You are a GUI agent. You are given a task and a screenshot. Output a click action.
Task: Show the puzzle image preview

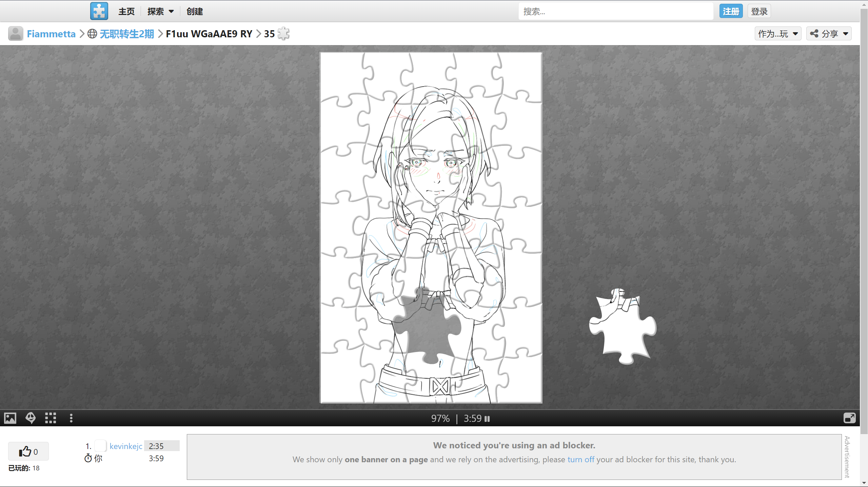click(x=10, y=418)
